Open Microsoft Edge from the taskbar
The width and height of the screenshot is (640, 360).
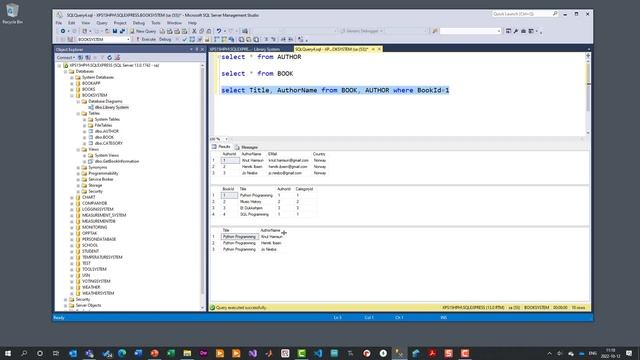[122, 353]
